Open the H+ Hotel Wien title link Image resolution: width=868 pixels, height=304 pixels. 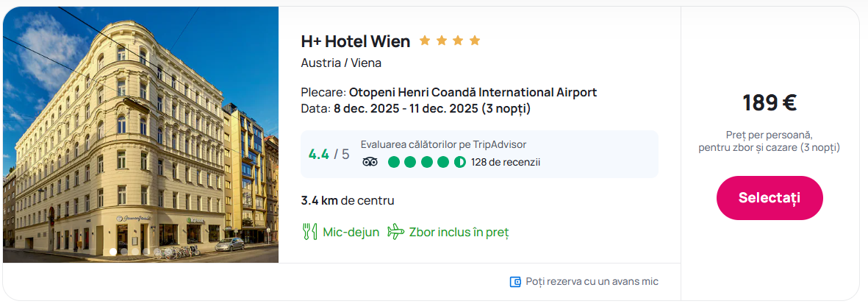pyautogui.click(x=356, y=41)
